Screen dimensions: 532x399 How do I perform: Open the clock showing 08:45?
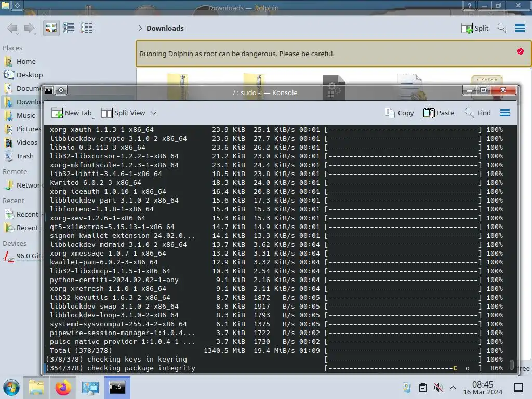click(483, 388)
